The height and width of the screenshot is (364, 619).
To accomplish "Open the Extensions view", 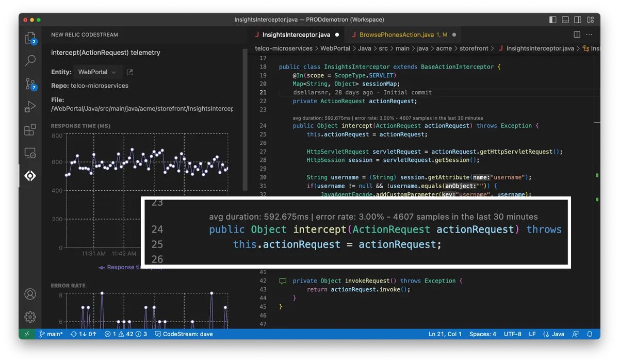I will [30, 130].
